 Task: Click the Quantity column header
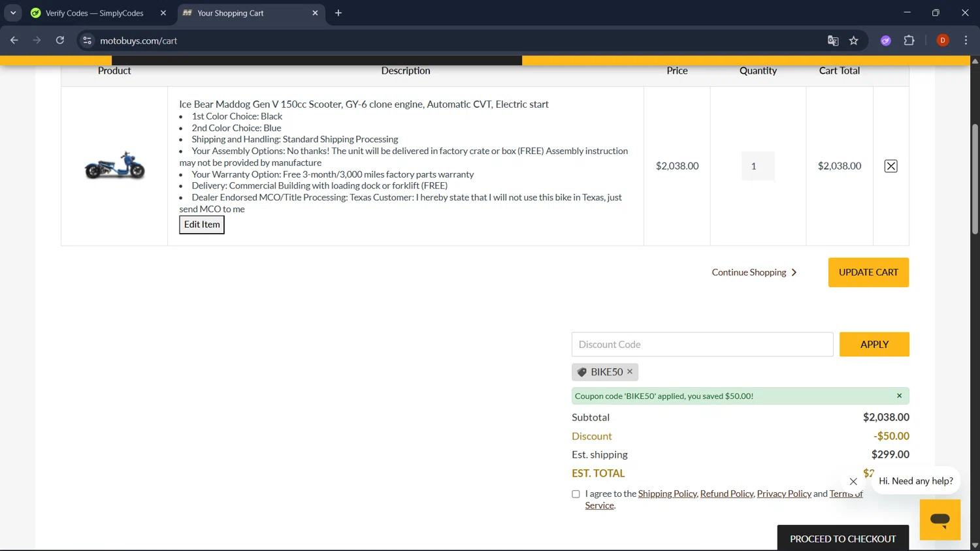click(x=758, y=71)
